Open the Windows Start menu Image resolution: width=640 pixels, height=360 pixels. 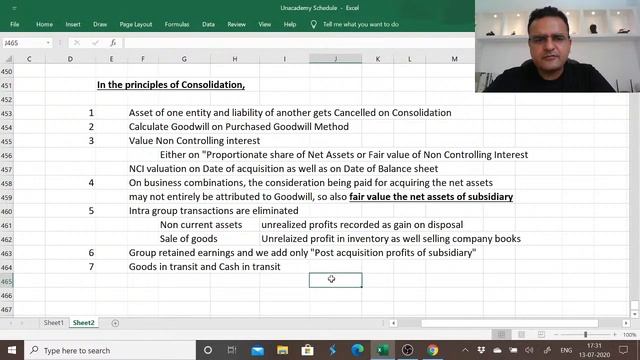click(12, 350)
